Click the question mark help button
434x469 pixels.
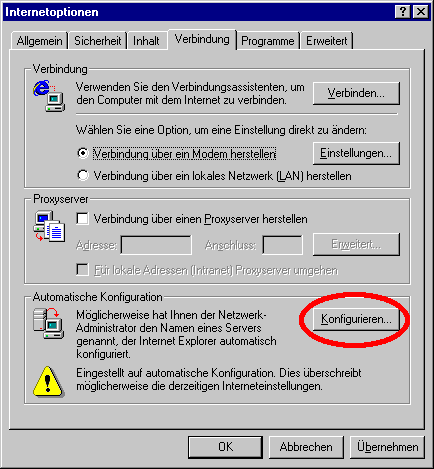click(403, 12)
